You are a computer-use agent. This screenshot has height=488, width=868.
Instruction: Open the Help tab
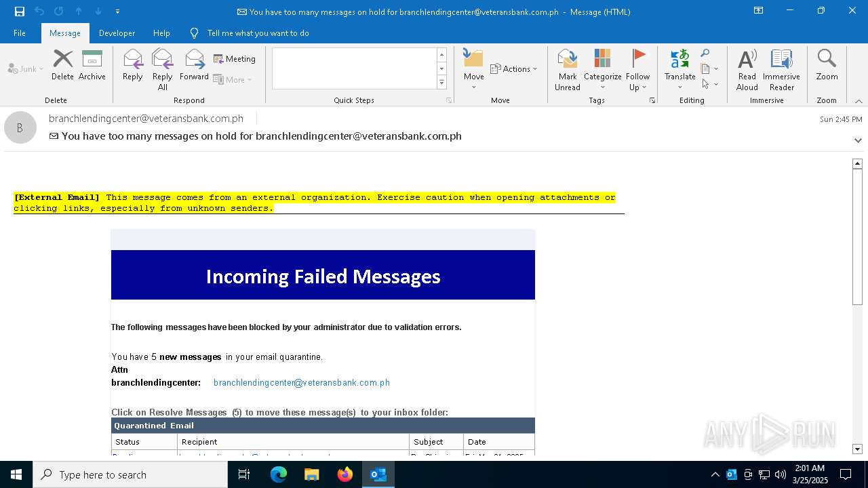[x=161, y=33]
